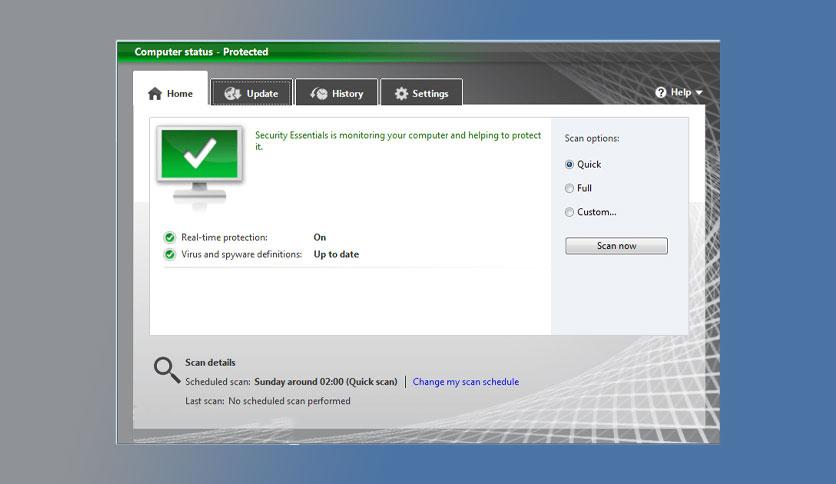The width and height of the screenshot is (836, 484).
Task: Click the Virus and spyware definitions check icon
Action: tap(170, 255)
